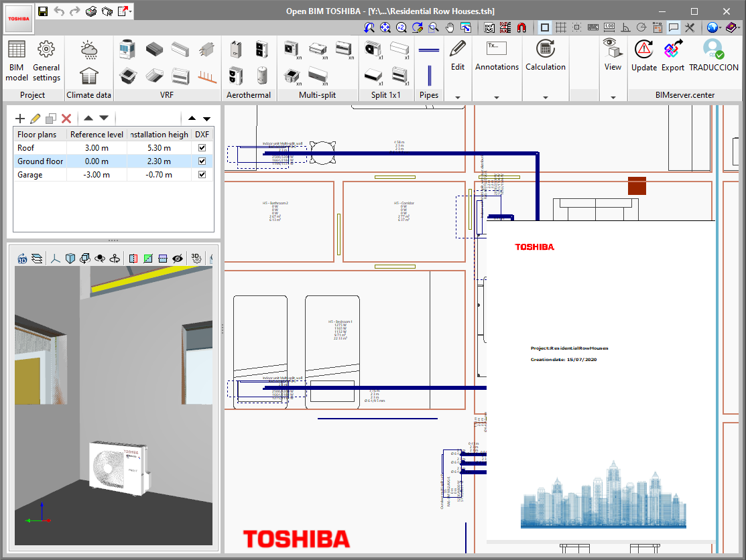Click the TOSHIBA logo button
This screenshot has width=746, height=560.
(x=19, y=19)
